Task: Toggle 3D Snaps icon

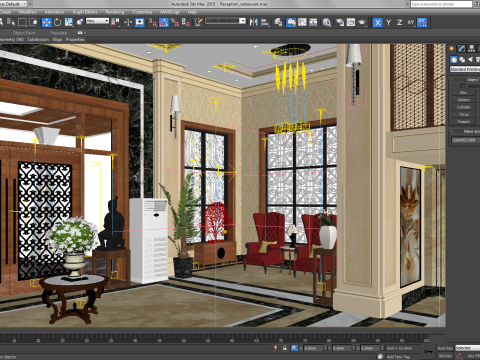Action: tap(153, 22)
